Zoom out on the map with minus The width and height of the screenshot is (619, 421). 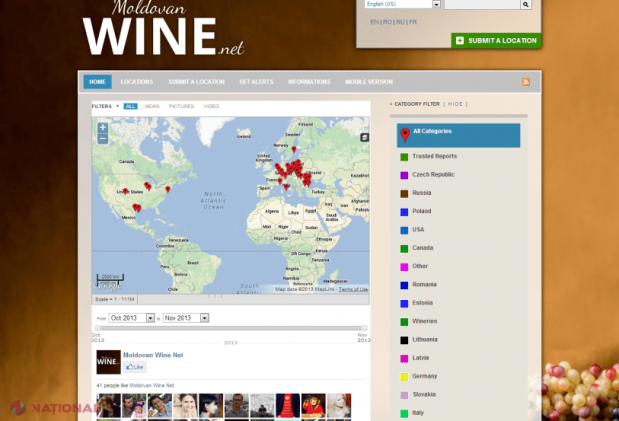tap(103, 139)
